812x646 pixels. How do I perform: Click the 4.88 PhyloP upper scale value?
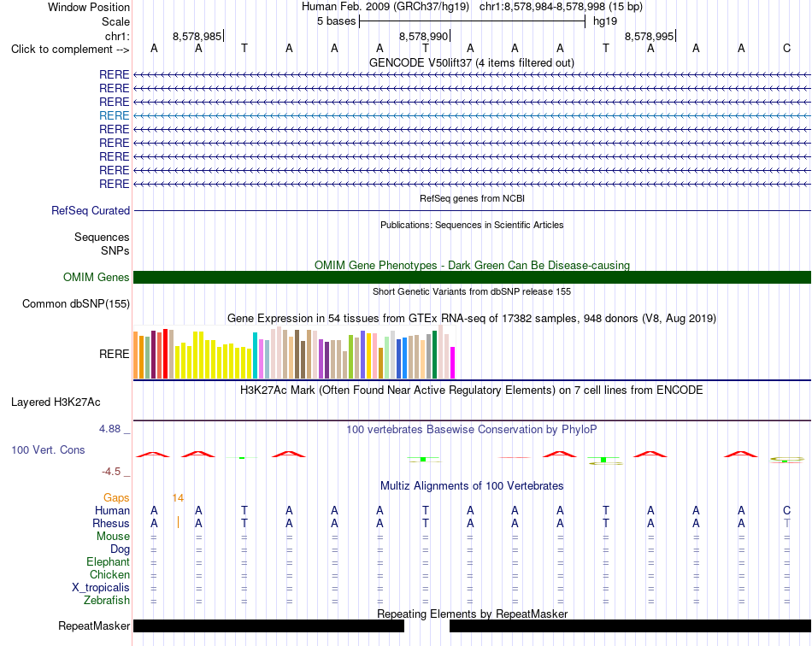click(x=109, y=429)
